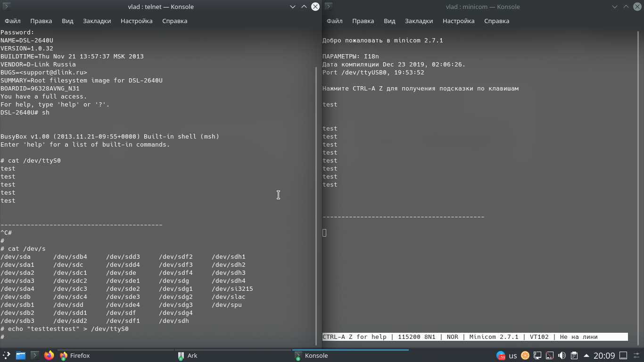Open the clipboard tray icon
Image resolution: width=644 pixels, height=362 pixels.
[x=574, y=355]
